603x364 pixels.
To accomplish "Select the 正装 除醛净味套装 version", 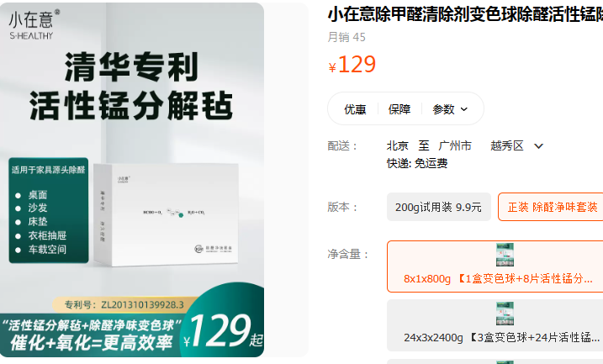I will pyautogui.click(x=551, y=207).
